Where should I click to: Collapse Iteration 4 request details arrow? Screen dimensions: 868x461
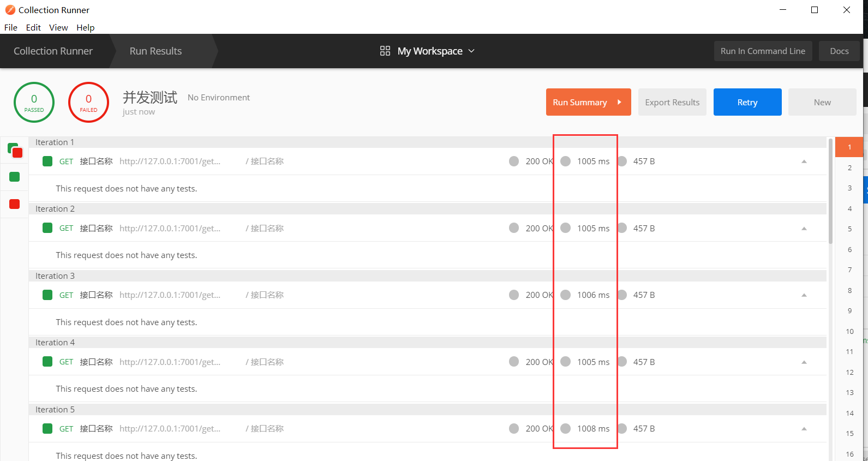(x=804, y=362)
